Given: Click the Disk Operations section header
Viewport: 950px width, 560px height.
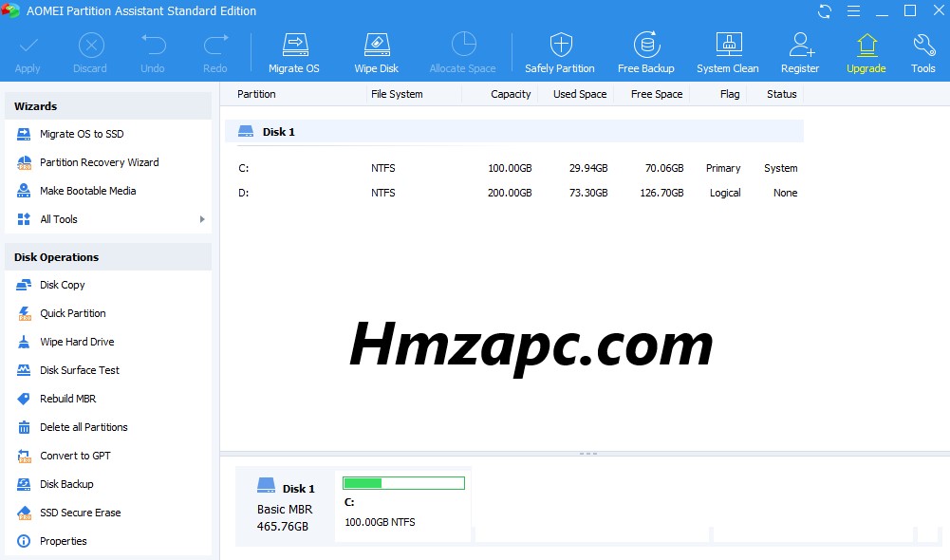Looking at the screenshot, I should [108, 257].
